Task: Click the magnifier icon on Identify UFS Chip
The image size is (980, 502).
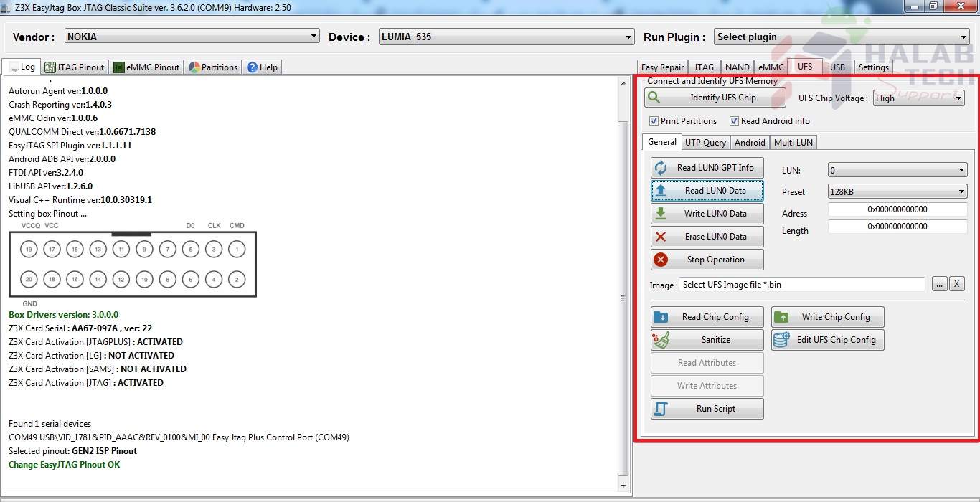Action: point(654,98)
